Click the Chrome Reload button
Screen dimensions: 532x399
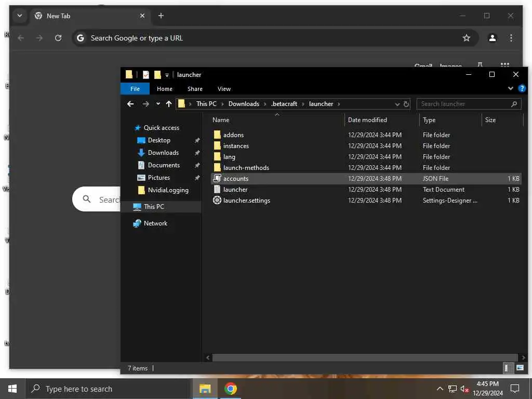[58, 38]
